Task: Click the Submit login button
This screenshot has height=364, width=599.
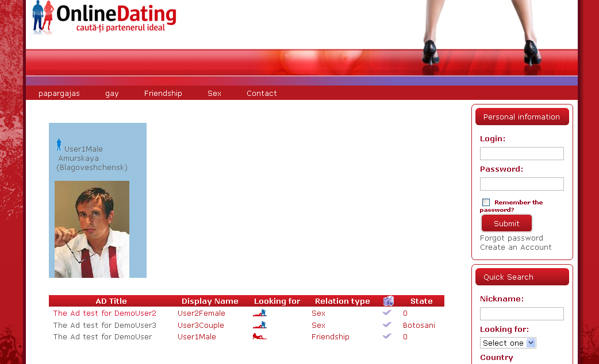Action: click(506, 223)
